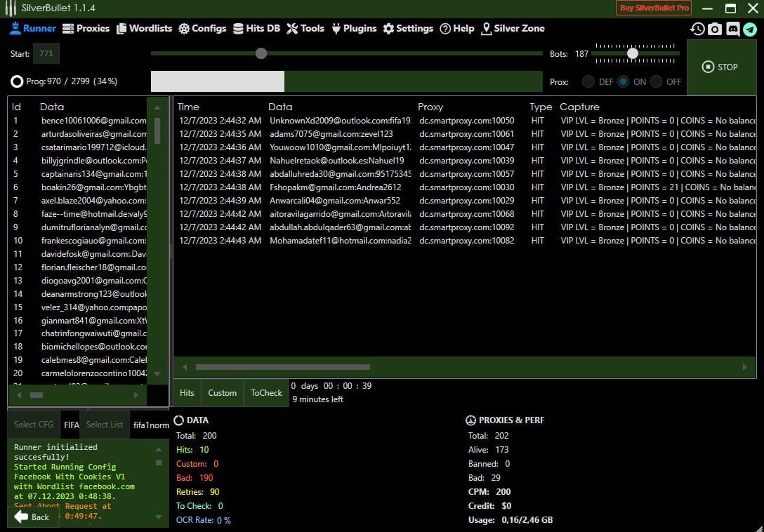764x532 pixels.
Task: Open the Help section
Action: click(456, 28)
